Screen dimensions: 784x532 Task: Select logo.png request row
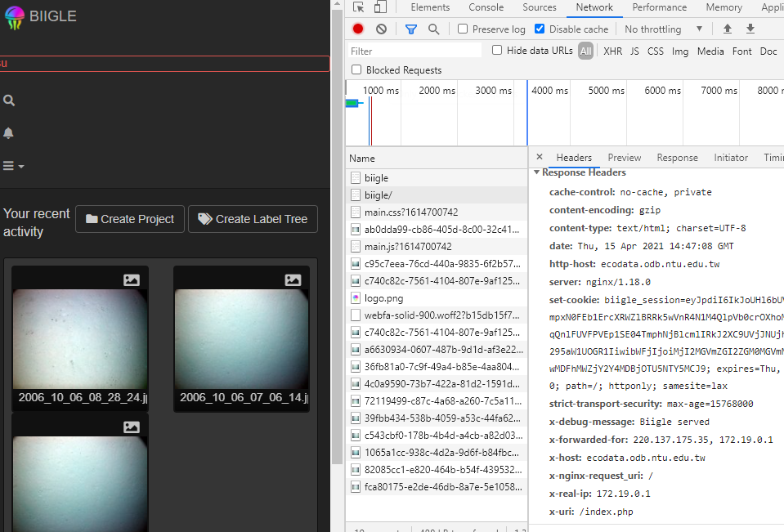[437, 298]
